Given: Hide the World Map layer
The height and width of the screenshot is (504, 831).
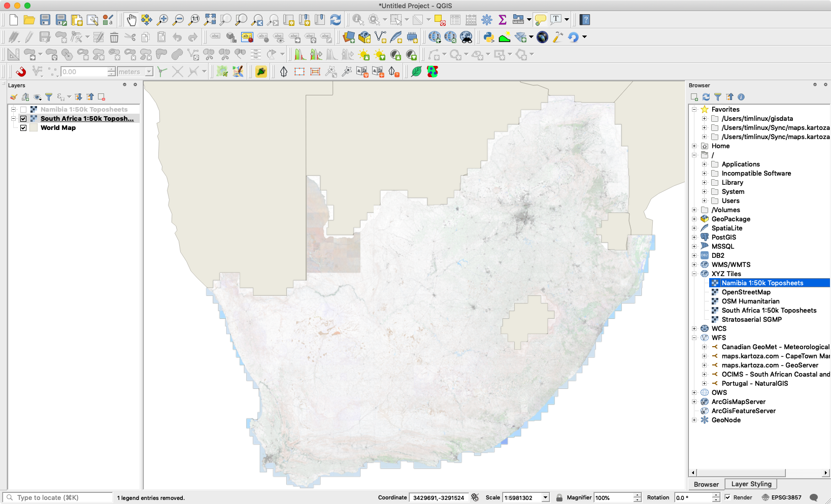Looking at the screenshot, I should (23, 128).
